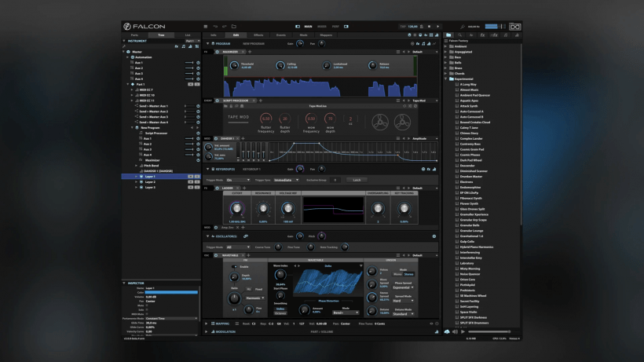Select the search tab in the browser
Screen dimensions: 644x362
tap(461, 35)
